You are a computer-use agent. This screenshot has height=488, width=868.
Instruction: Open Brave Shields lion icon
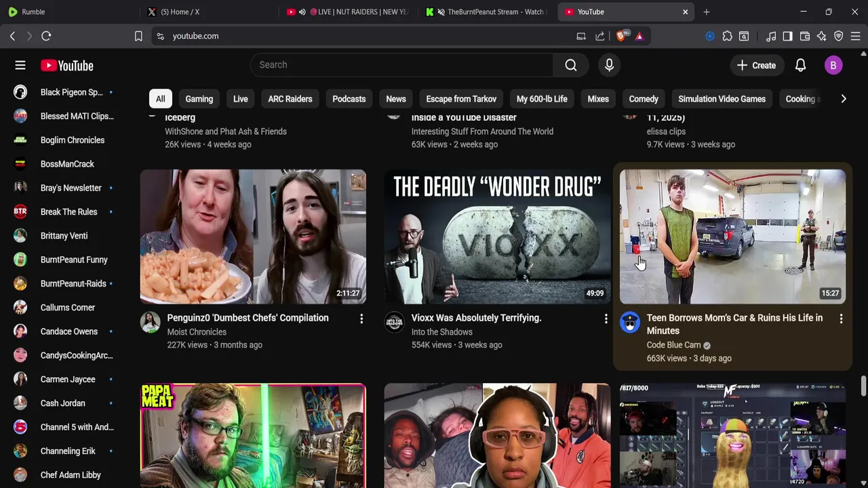[621, 36]
